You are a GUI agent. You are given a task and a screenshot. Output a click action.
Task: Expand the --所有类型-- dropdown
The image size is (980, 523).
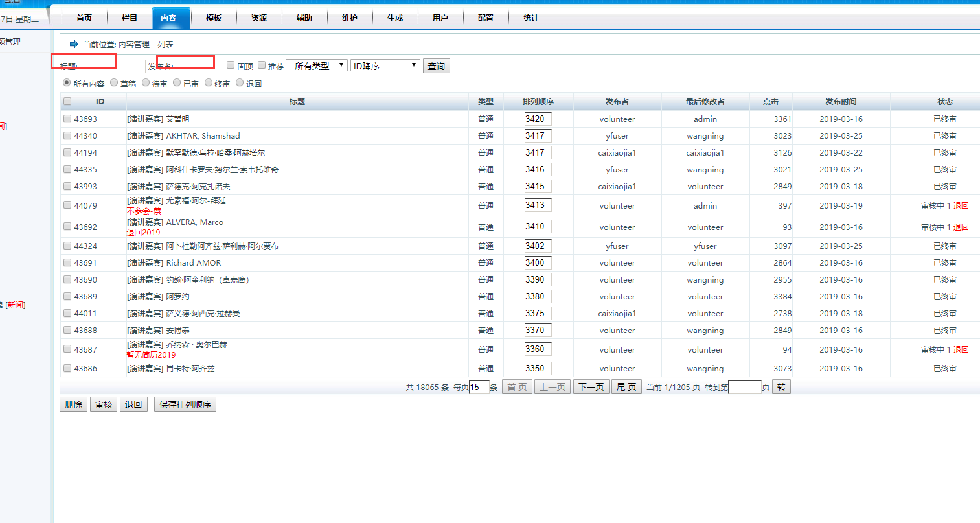316,65
